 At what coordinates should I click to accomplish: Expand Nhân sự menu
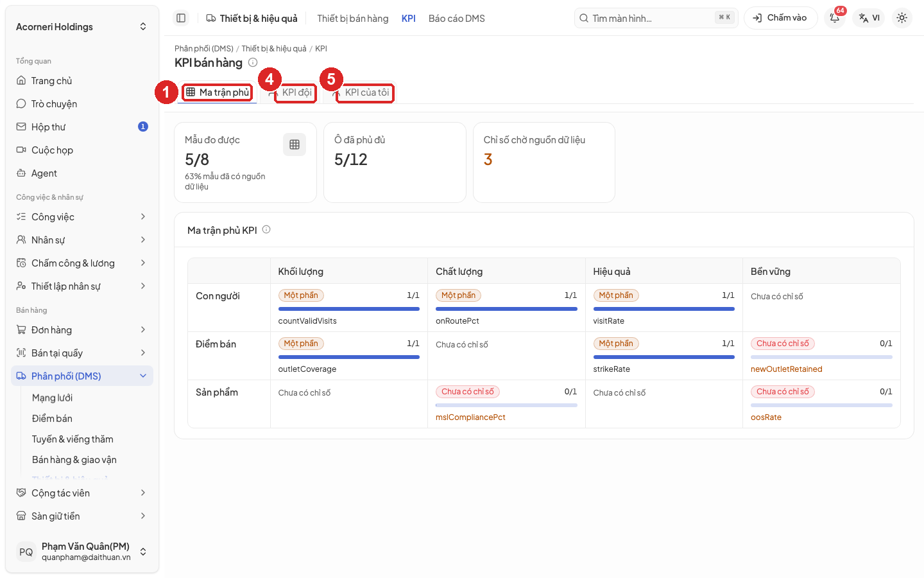(x=82, y=240)
